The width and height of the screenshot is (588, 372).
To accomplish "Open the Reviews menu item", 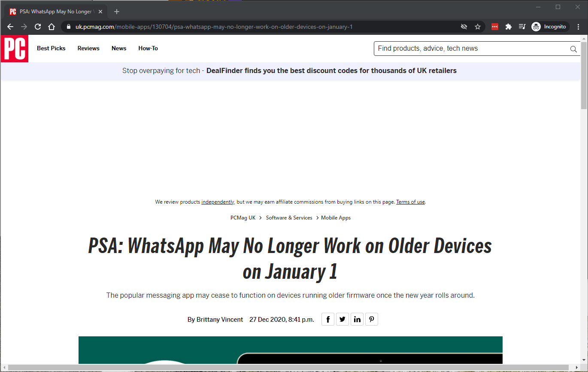I will click(88, 49).
